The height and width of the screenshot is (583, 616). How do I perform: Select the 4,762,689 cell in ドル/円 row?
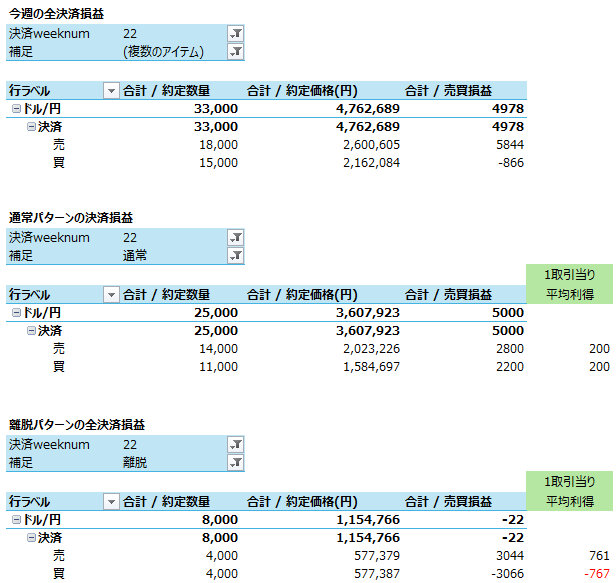pos(362,109)
